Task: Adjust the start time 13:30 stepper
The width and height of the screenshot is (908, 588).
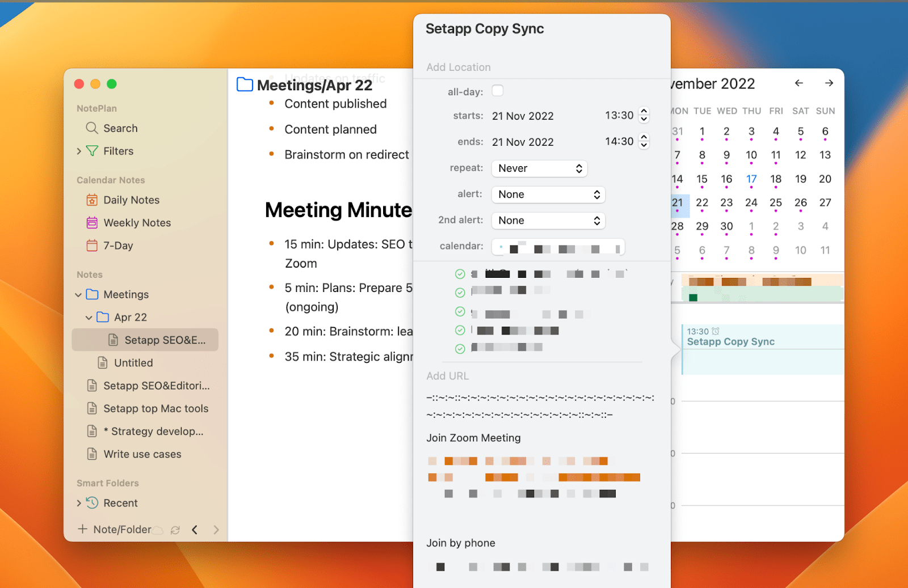Action: point(644,115)
